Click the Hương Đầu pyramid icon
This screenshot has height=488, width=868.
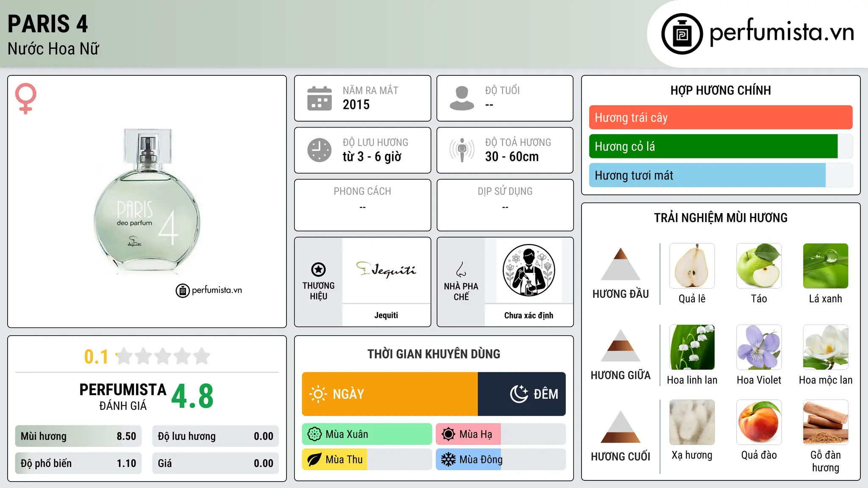[620, 264]
